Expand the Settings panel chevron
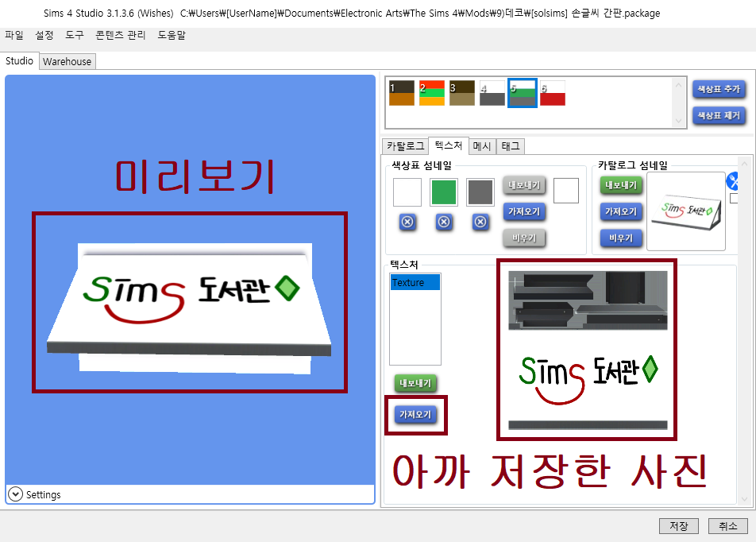 coord(15,494)
